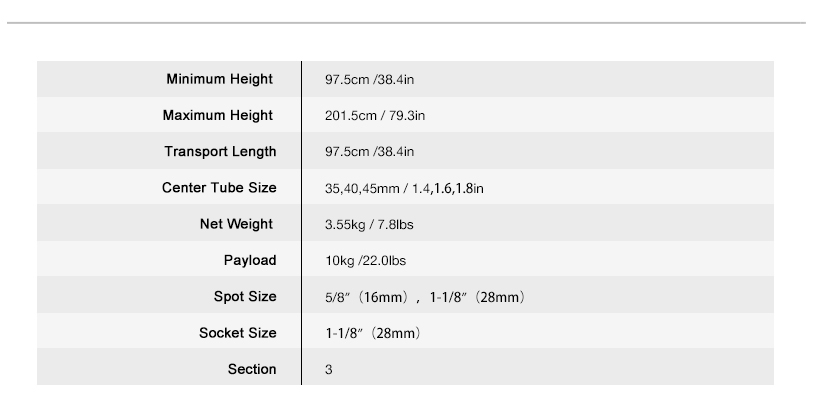Select the Transport Length 97.5cm value
This screenshot has height=418, width=817.
coord(369,152)
